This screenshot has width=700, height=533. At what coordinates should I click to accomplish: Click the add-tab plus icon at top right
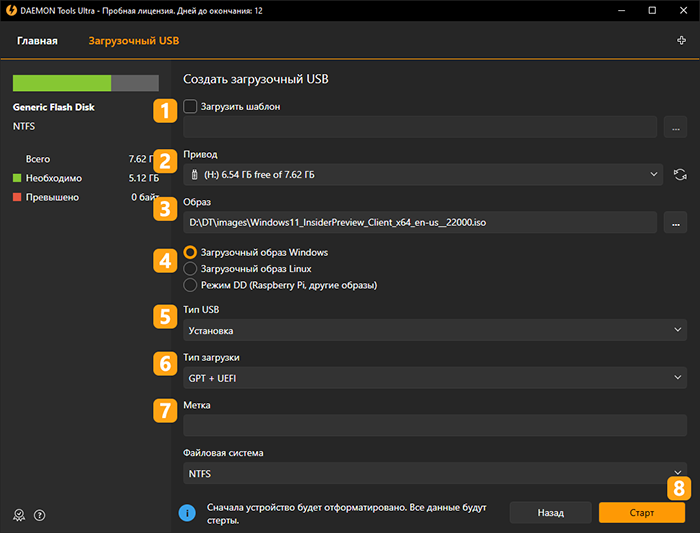click(681, 41)
